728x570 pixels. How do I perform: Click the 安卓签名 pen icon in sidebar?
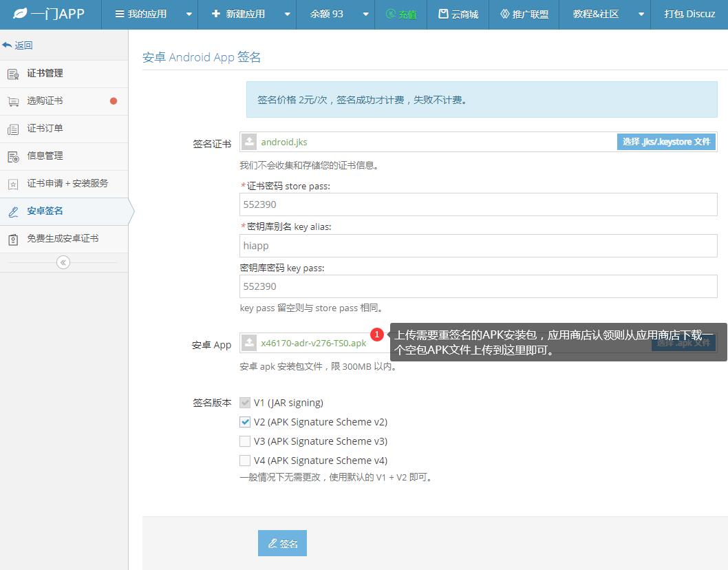(13, 212)
